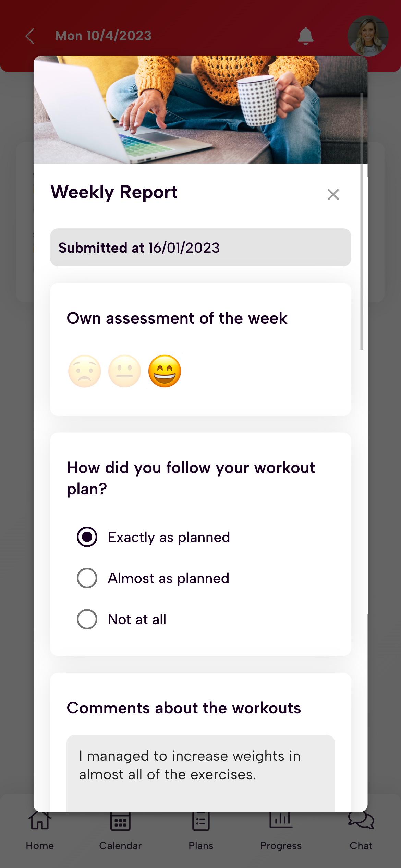Choose the "Not at all" radio option
The height and width of the screenshot is (868, 401).
pos(87,619)
